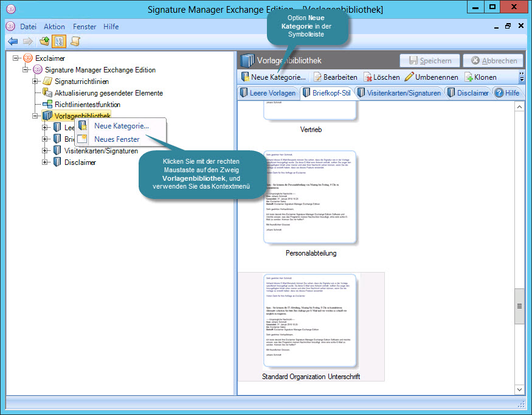This screenshot has width=532, height=415.
Task: Click the Bearbeiten edit tool
Action: pyautogui.click(x=336, y=77)
